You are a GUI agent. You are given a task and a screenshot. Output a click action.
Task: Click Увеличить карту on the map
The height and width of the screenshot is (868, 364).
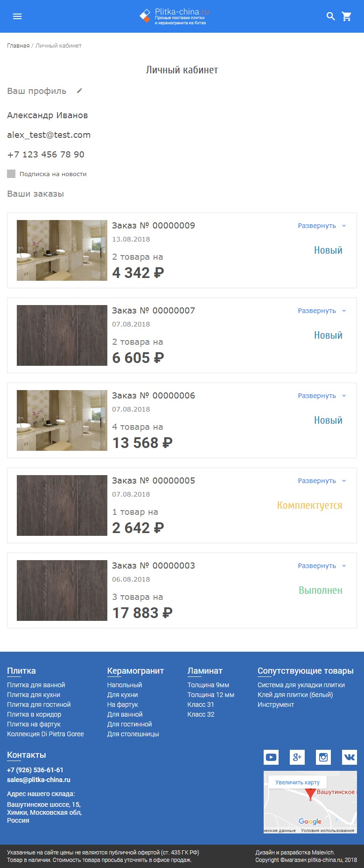coord(298,782)
